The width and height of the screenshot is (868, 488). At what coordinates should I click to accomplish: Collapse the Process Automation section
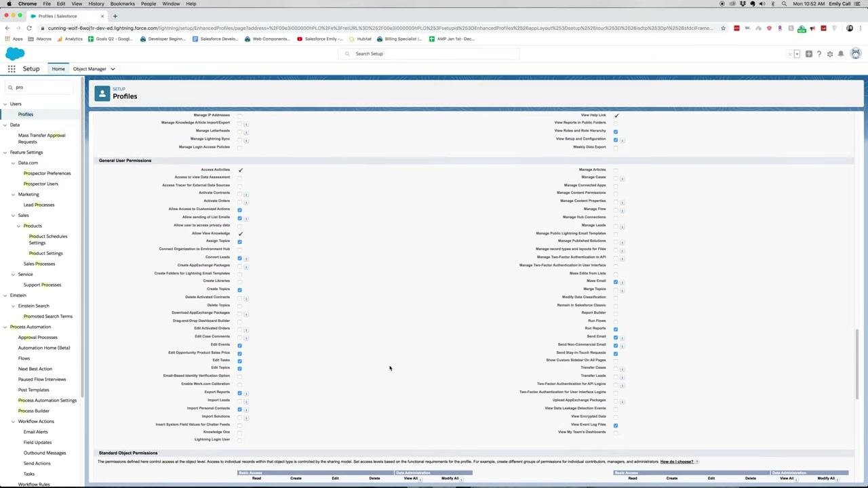[x=5, y=327]
